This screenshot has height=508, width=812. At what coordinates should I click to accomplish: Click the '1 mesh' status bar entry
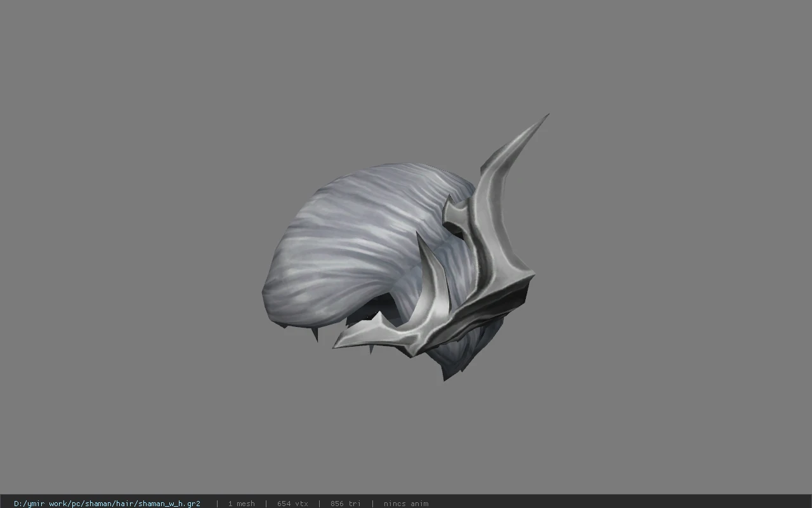(241, 504)
